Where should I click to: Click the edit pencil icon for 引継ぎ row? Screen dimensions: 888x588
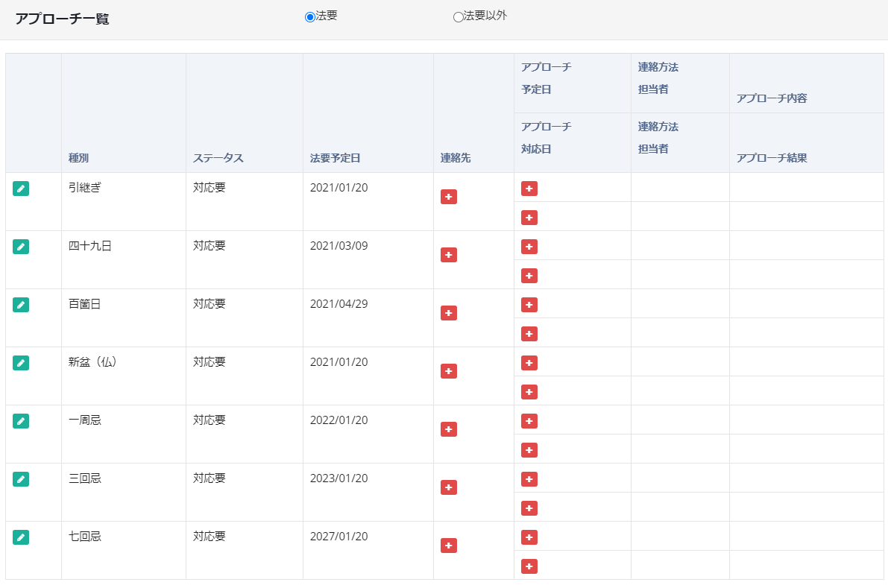21,189
